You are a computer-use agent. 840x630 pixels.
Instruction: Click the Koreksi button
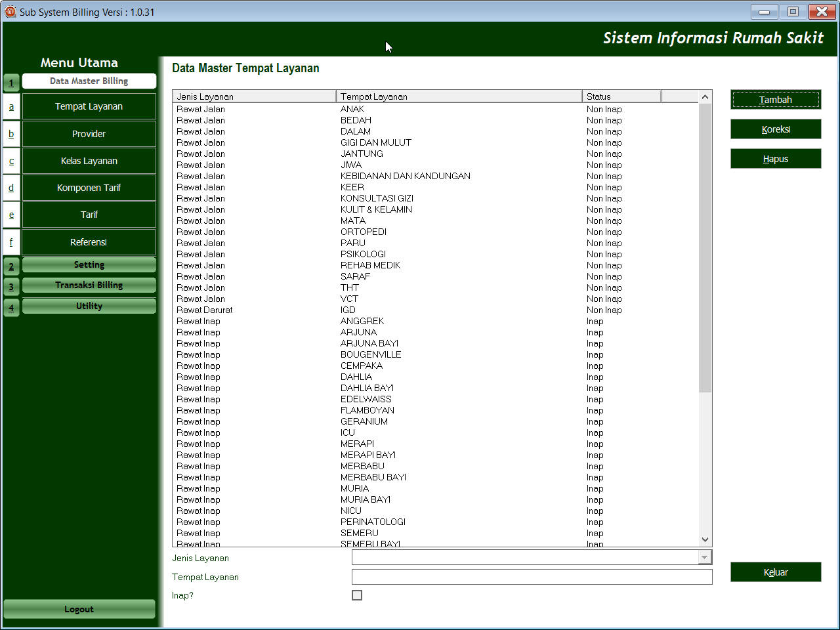776,129
